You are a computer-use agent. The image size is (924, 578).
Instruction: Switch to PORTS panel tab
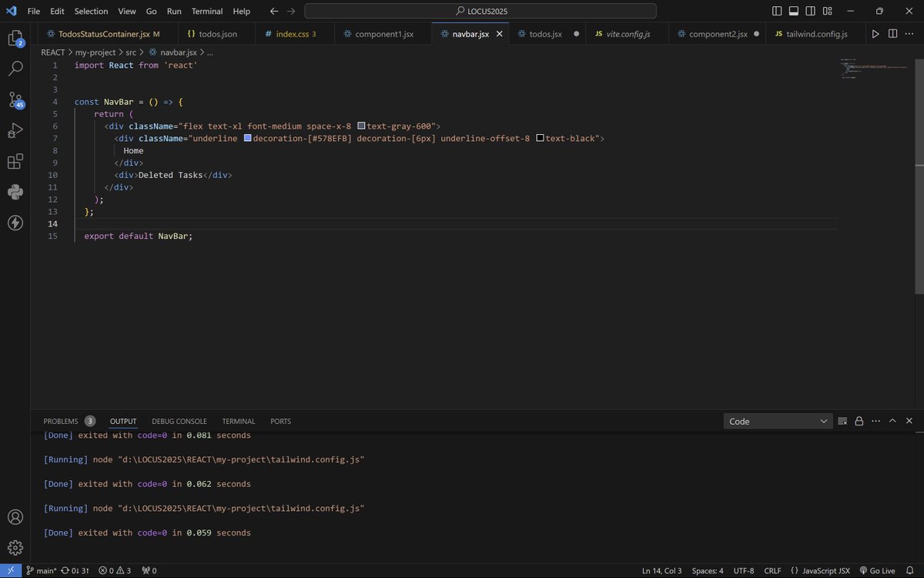click(x=280, y=421)
